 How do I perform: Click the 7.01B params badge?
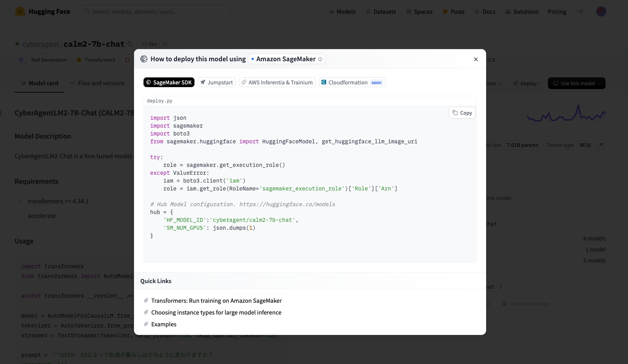tap(523, 145)
